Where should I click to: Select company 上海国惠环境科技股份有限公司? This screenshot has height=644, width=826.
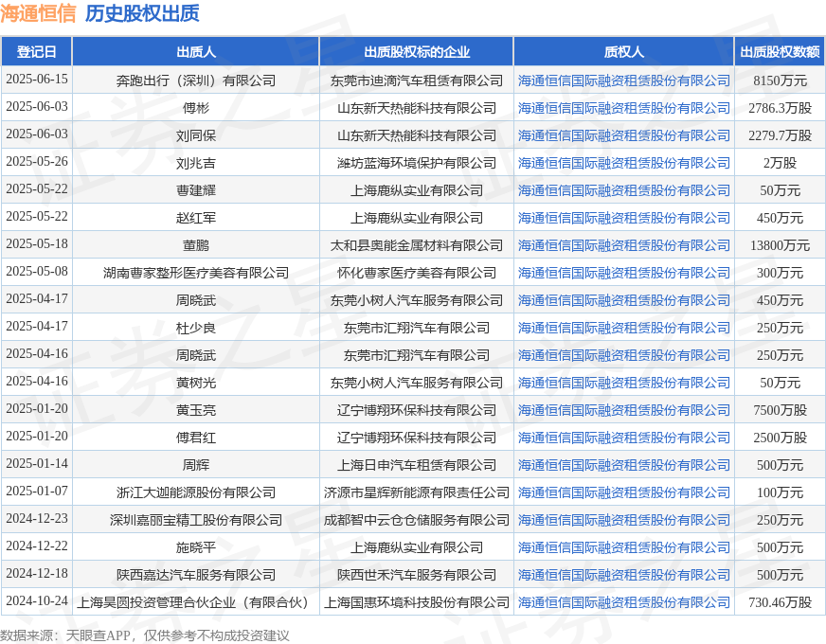click(416, 602)
